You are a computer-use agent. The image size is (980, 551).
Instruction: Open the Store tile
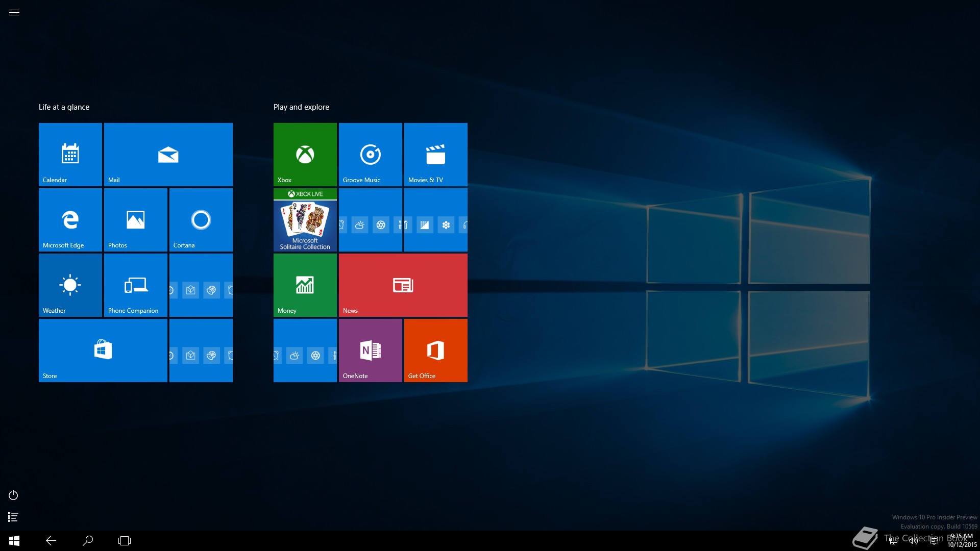coord(103,350)
